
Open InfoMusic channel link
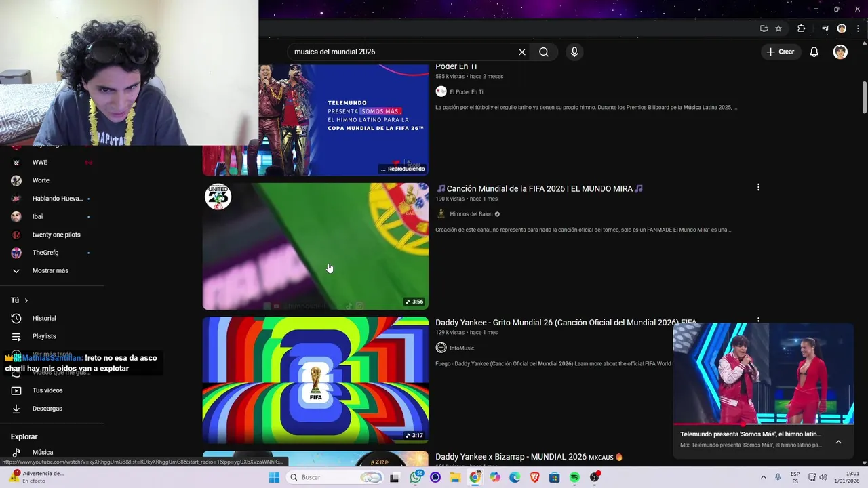tap(462, 348)
